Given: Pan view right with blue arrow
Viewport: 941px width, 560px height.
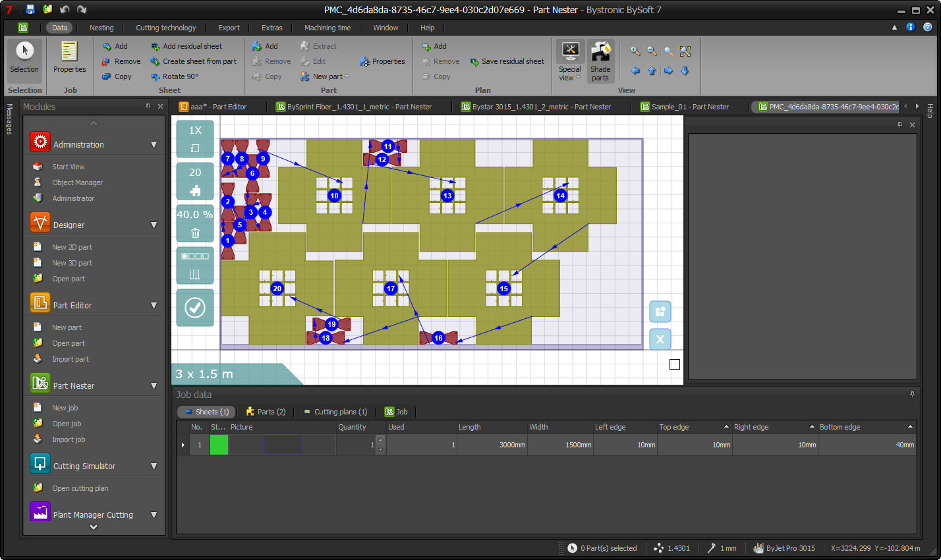Looking at the screenshot, I should [x=668, y=70].
